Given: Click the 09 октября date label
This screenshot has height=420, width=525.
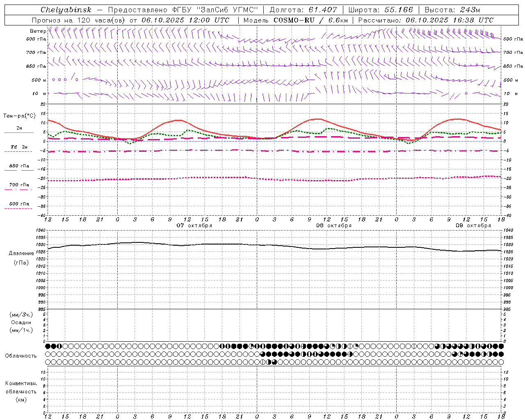Looking at the screenshot, I should [473, 226].
